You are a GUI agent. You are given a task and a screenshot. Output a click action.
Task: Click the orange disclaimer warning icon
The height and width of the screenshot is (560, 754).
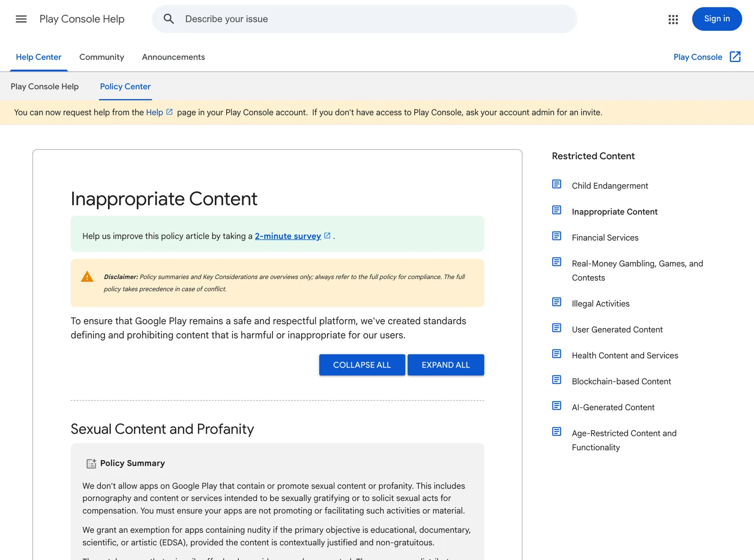pos(87,277)
